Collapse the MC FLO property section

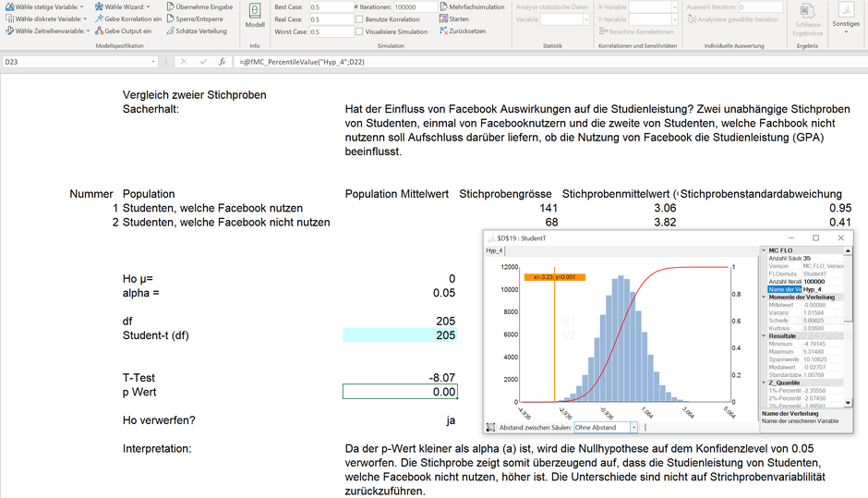coord(764,250)
